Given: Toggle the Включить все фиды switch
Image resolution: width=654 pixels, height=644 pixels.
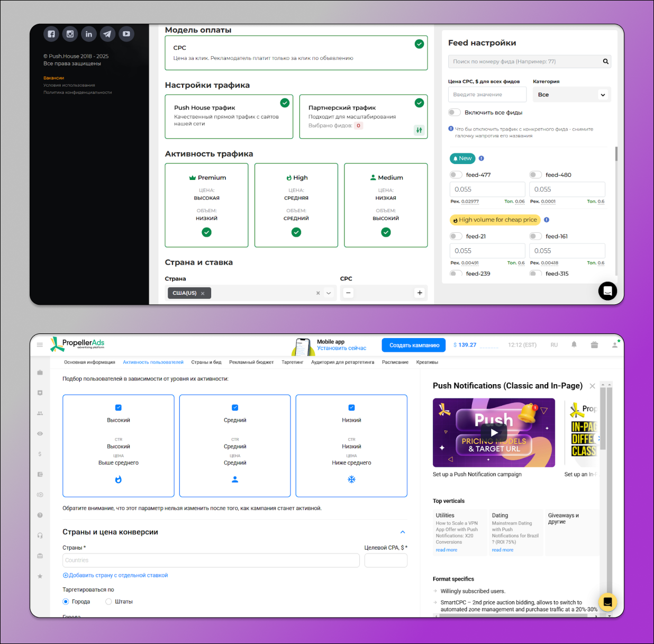Looking at the screenshot, I should (455, 112).
